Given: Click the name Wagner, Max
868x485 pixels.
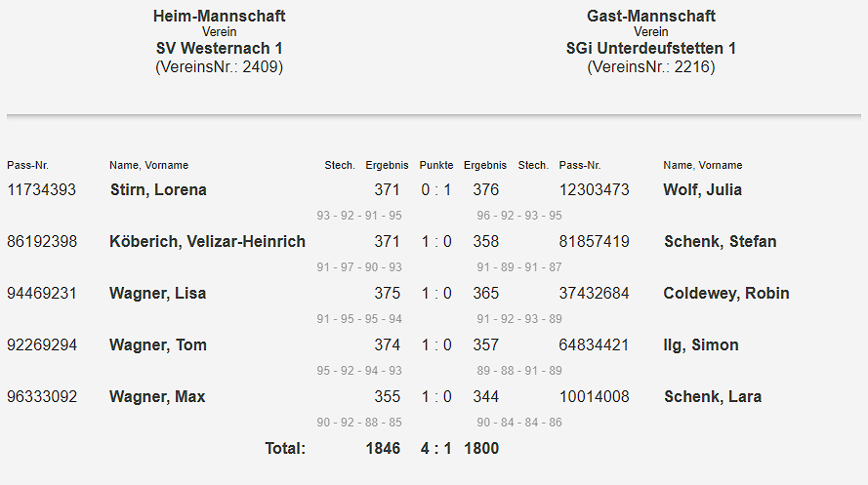Looking at the screenshot, I should point(157,397).
